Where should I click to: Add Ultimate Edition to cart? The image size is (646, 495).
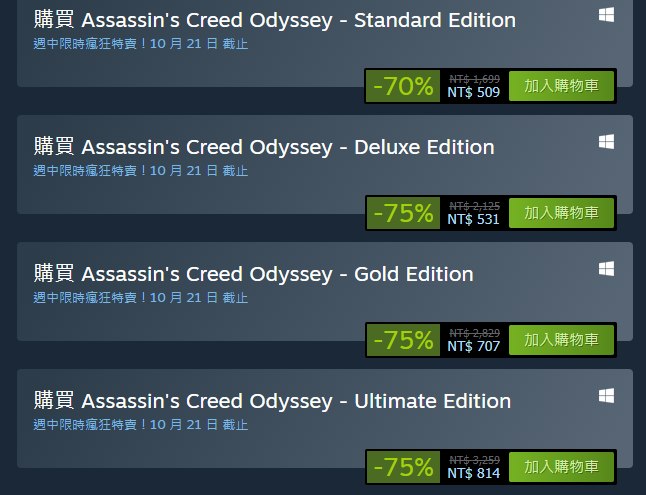click(x=561, y=467)
